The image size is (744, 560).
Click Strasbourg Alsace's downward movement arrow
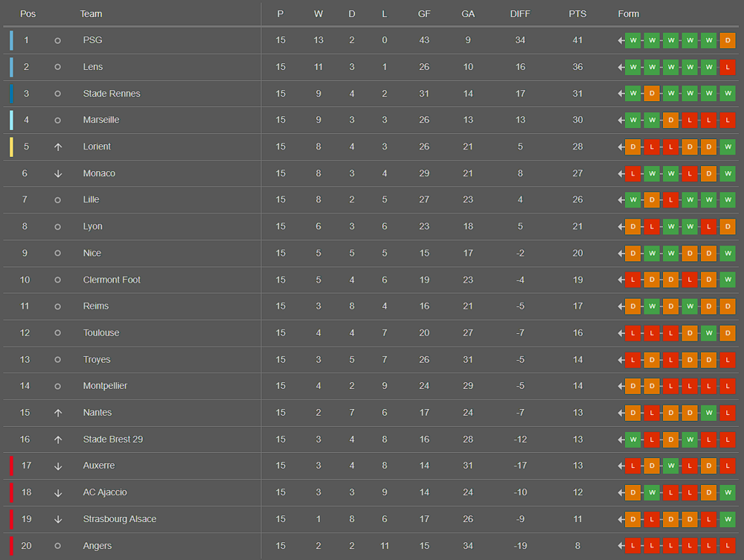pyautogui.click(x=58, y=519)
